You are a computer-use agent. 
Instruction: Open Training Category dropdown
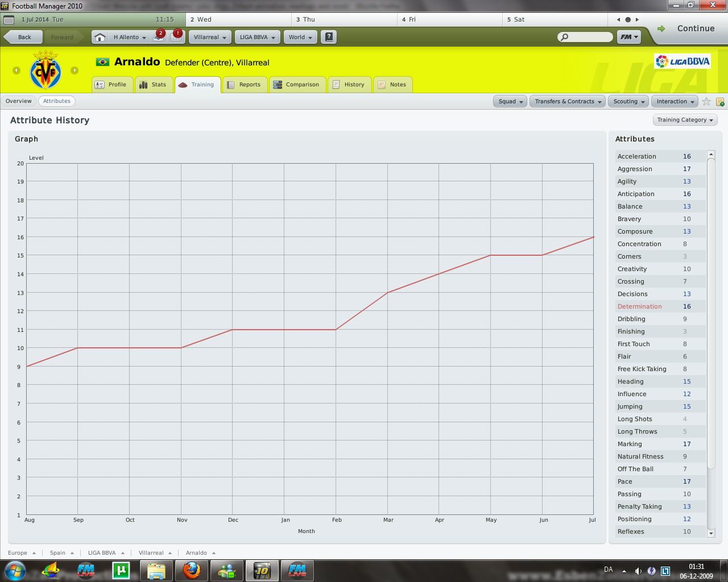685,120
